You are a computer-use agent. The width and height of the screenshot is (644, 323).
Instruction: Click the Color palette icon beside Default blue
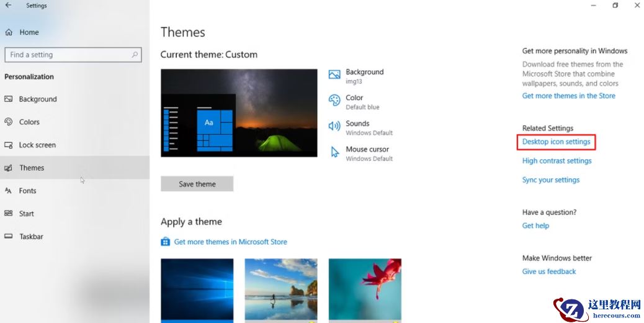click(334, 100)
